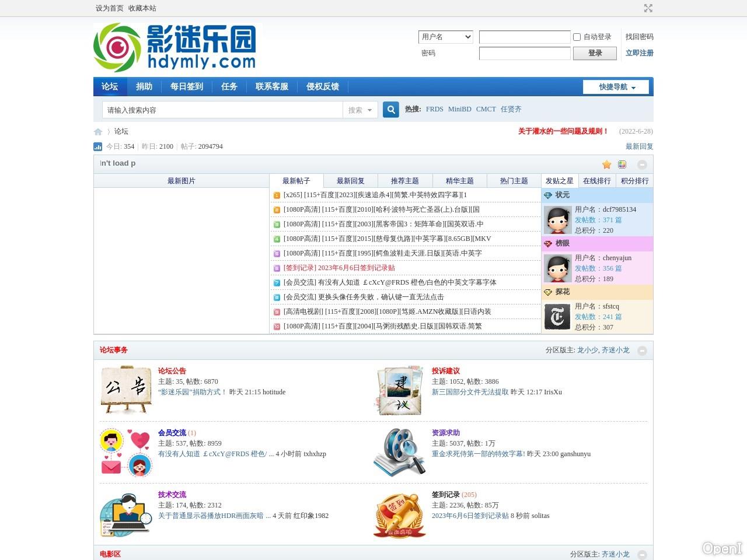Select the 技术交流 support headset icon

click(x=125, y=514)
